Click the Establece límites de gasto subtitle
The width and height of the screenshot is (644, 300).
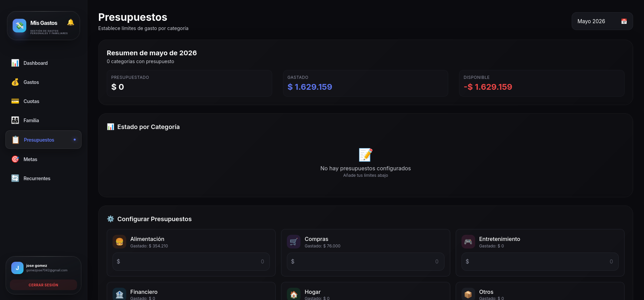coord(143,28)
